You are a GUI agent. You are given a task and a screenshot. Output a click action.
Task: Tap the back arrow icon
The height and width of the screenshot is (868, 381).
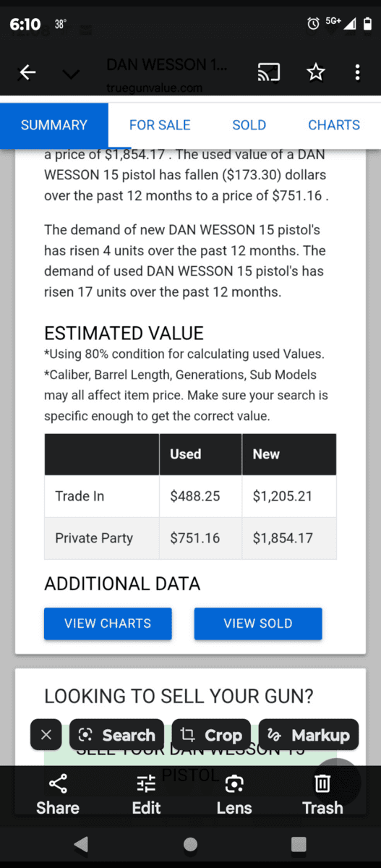(27, 72)
